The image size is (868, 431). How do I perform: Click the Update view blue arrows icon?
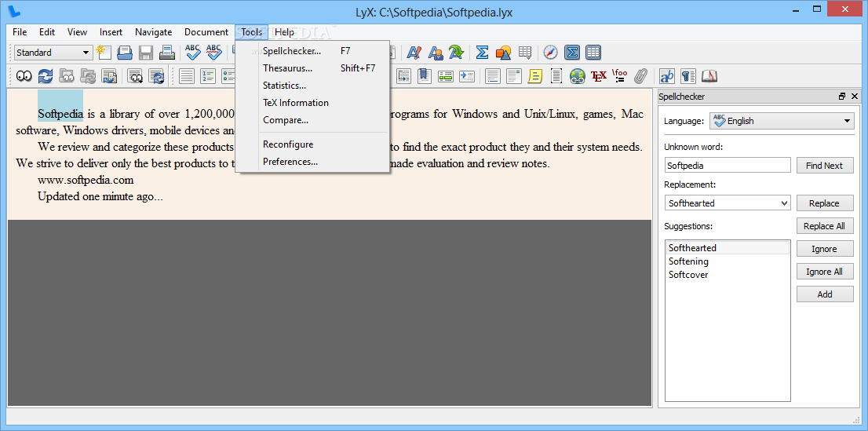tap(46, 76)
